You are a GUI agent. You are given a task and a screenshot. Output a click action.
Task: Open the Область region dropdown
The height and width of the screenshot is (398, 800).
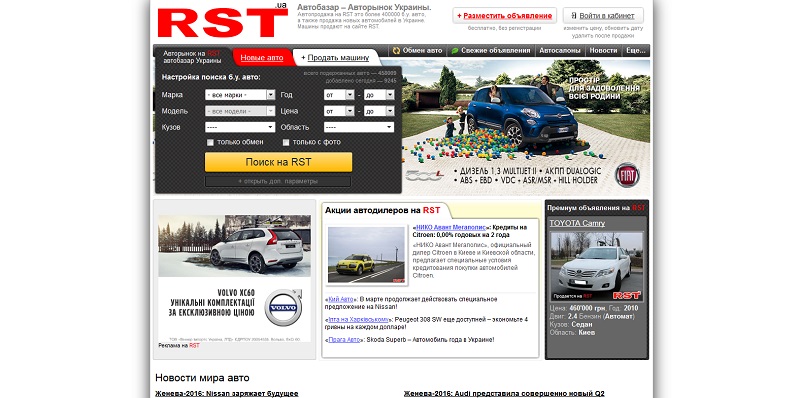[x=359, y=127]
